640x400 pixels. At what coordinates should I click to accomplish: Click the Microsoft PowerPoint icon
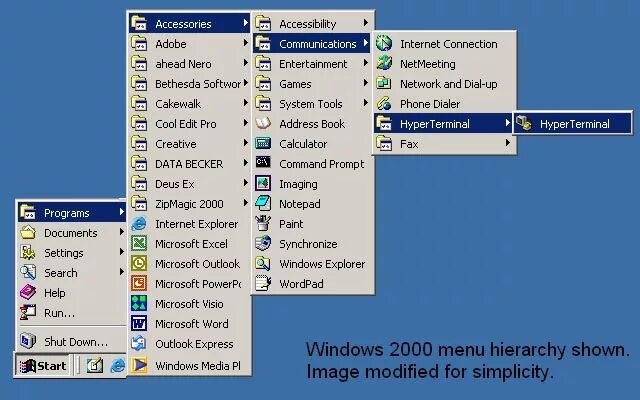[139, 284]
